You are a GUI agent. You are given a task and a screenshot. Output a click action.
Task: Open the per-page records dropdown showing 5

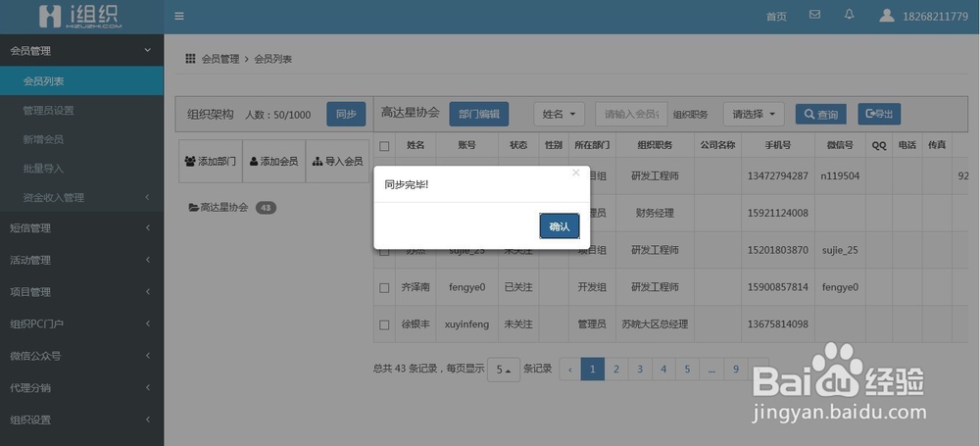503,370
